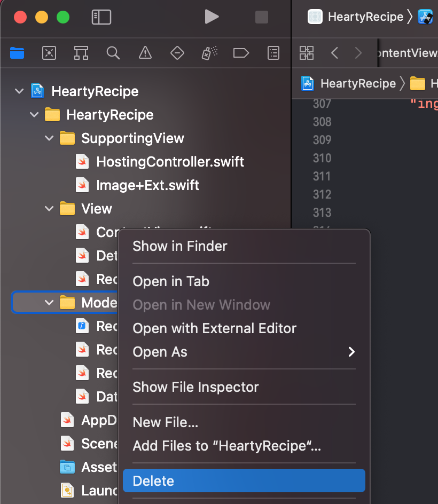Open the Project navigator folder icon
This screenshot has height=504, width=438.
click(17, 53)
